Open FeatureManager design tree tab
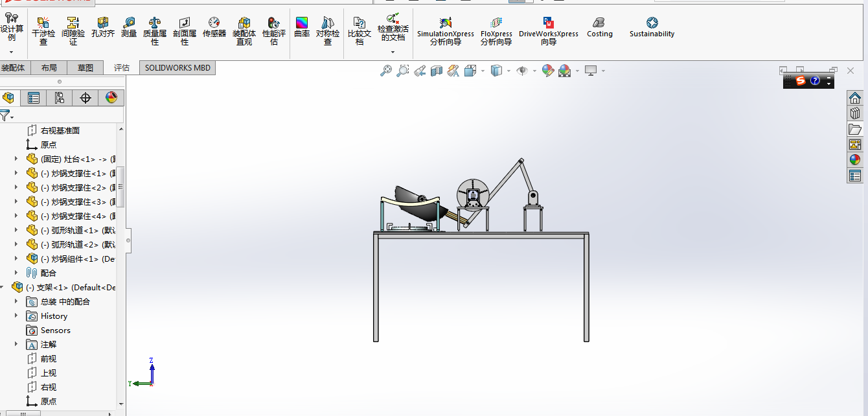Image resolution: width=868 pixels, height=416 pixels. coord(8,98)
